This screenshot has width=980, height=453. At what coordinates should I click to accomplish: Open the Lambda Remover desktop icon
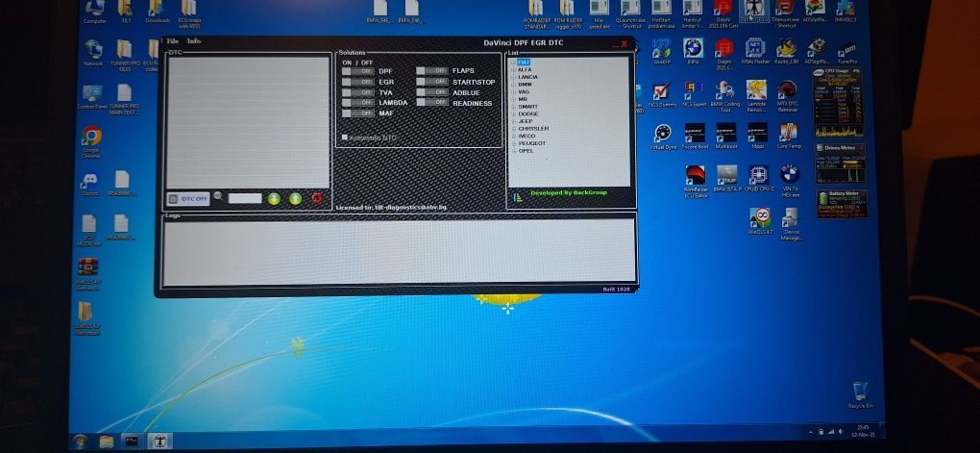click(756, 97)
